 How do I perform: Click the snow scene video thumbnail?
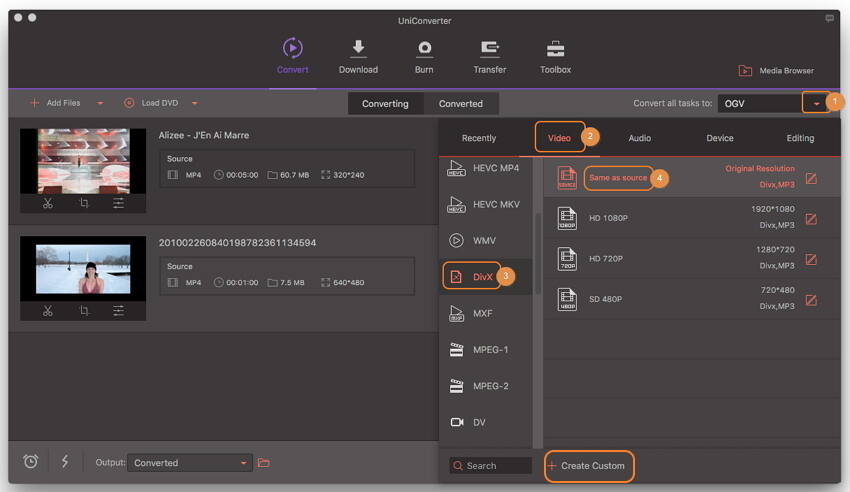tap(83, 268)
